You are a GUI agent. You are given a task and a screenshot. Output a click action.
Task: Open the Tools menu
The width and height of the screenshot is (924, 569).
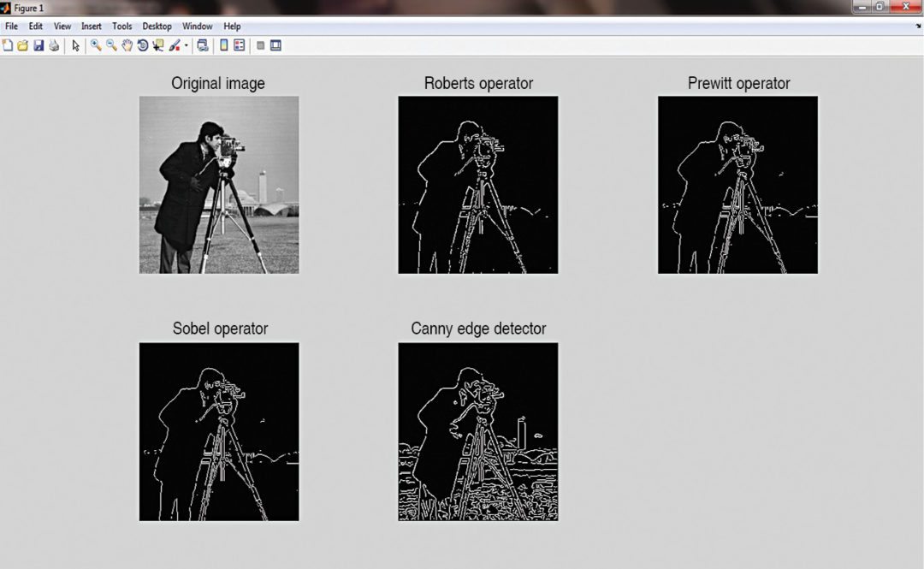(x=121, y=27)
